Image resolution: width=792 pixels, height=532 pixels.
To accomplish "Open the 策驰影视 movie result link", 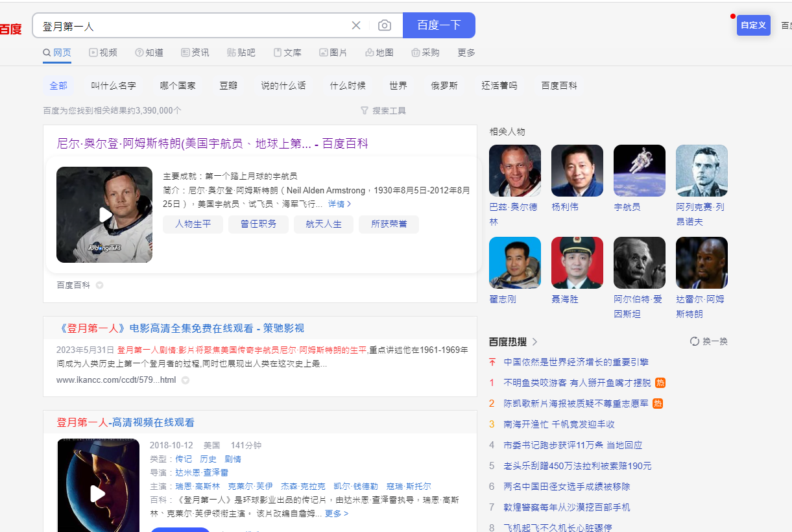I will 180,328.
